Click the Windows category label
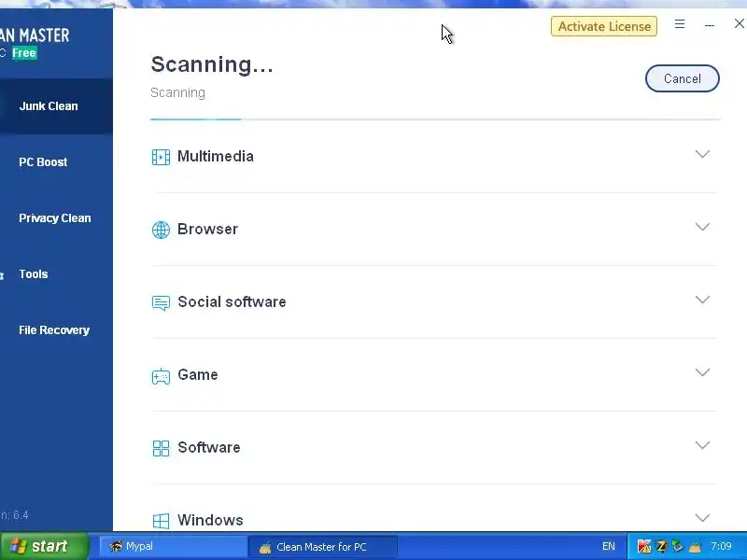This screenshot has width=747, height=560. [x=210, y=520]
